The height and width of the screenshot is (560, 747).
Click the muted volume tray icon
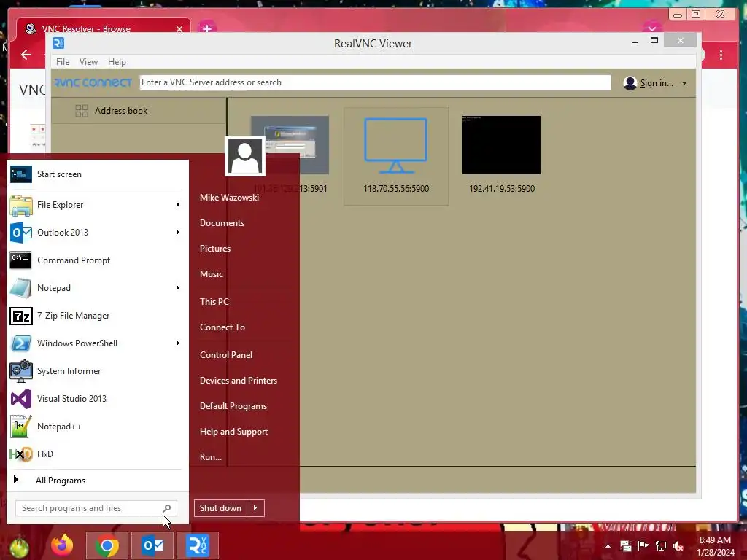[678, 546]
